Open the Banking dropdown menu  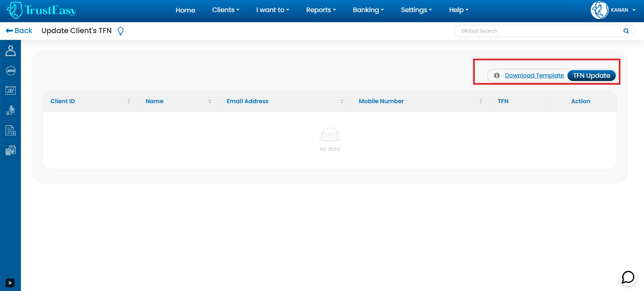[x=368, y=10]
